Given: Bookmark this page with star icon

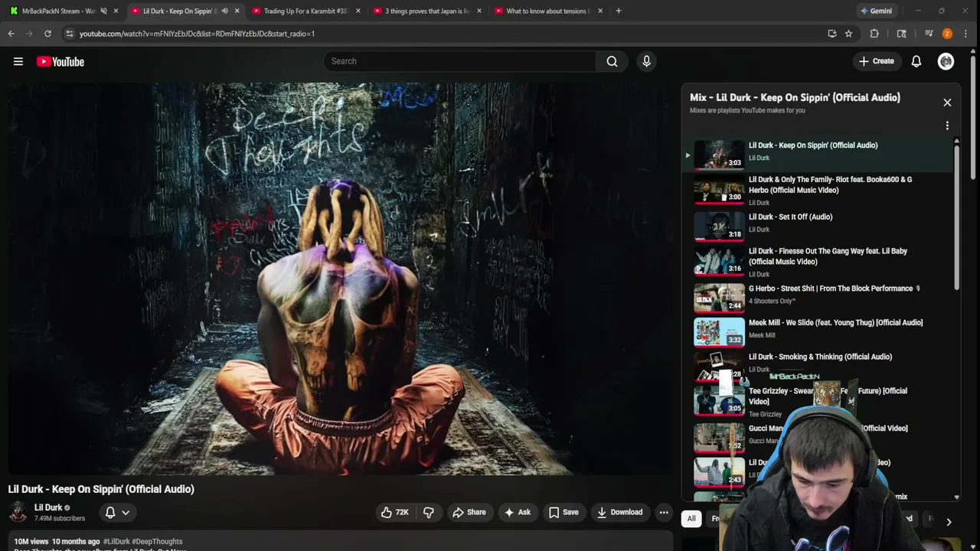Looking at the screenshot, I should click(x=848, y=34).
